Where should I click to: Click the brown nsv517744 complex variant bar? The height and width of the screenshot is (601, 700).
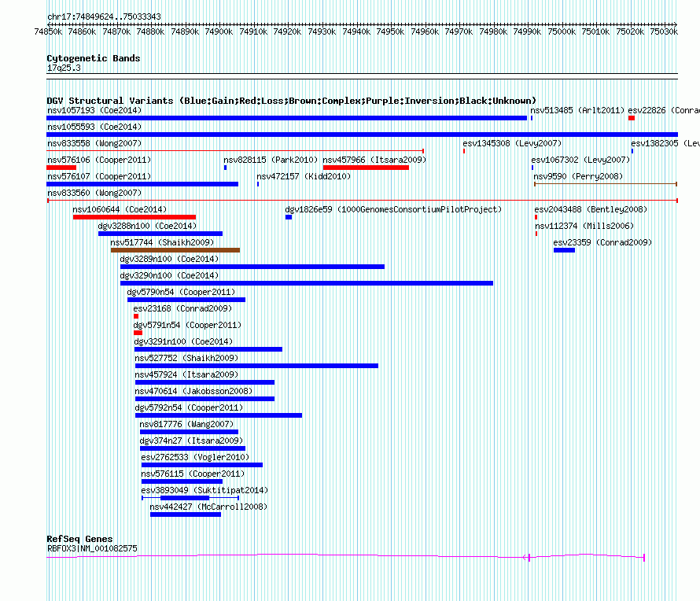175,250
